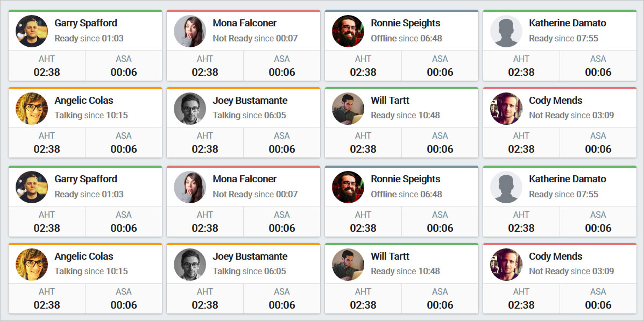
Task: Select Mona Falconer's photo in the topmost row
Action: coord(190,31)
